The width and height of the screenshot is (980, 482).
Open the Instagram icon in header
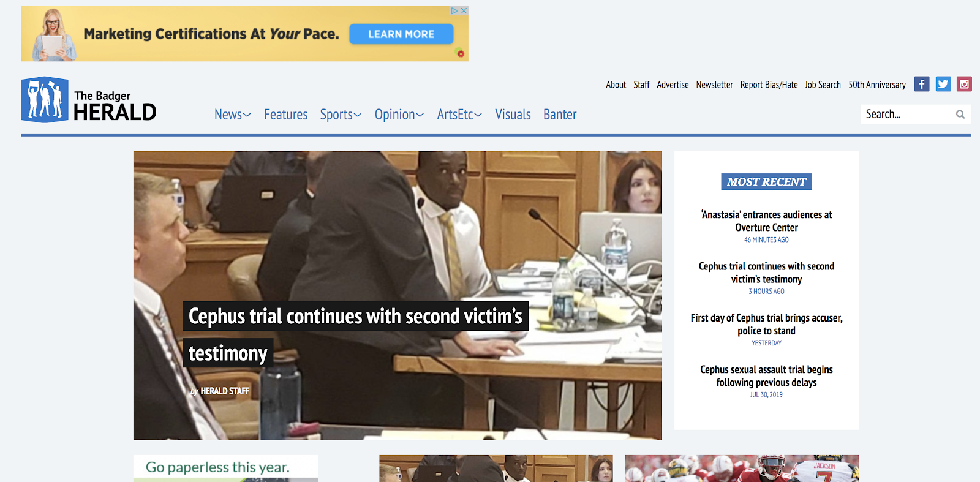(964, 84)
